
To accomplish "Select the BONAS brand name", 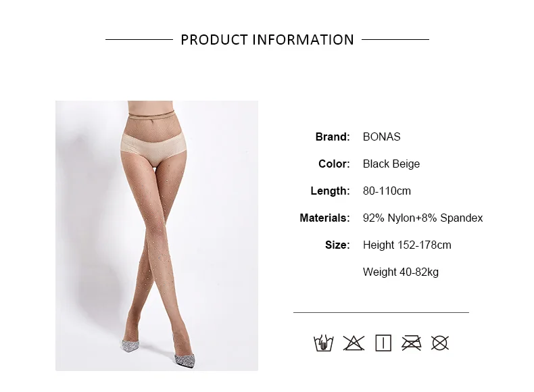I will (381, 137).
